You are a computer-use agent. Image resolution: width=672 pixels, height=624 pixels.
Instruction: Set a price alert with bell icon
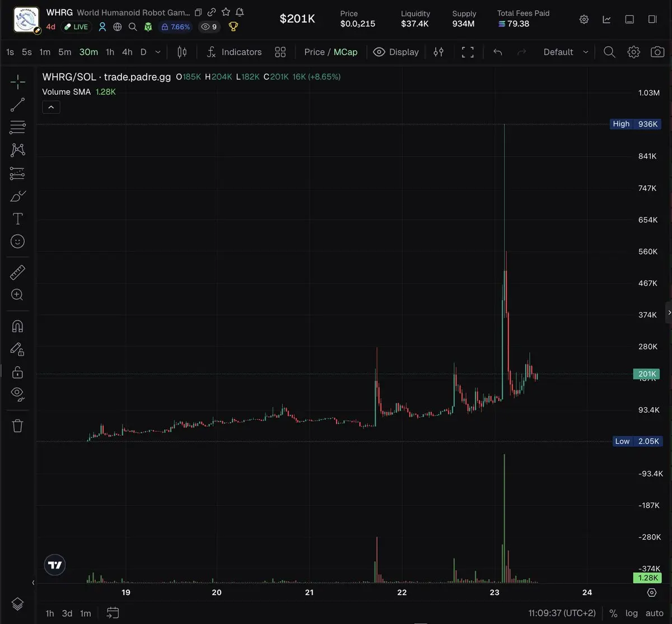[240, 12]
